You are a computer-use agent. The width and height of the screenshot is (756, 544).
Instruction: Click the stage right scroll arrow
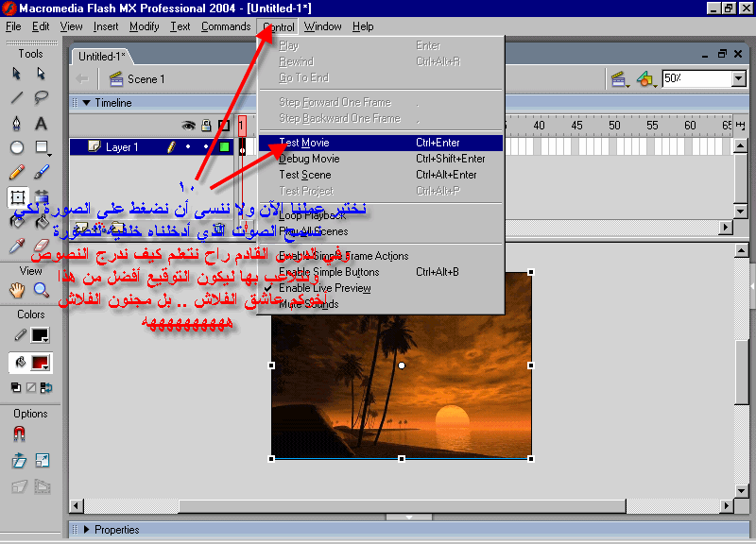[x=727, y=506]
